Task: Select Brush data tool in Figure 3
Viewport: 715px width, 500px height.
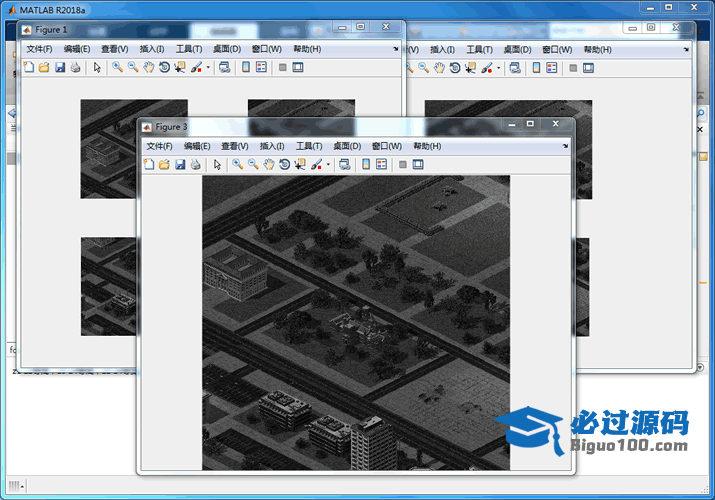Action: [316, 165]
